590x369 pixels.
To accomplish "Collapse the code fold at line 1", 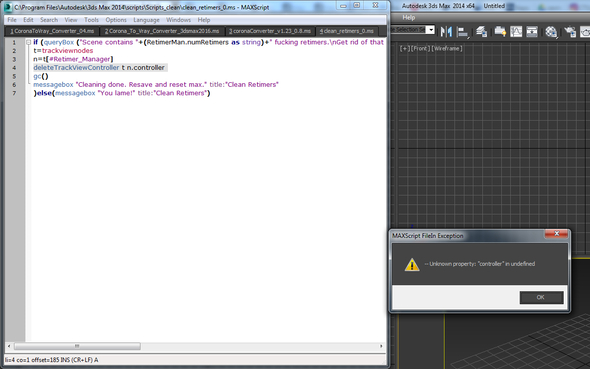I will click(x=29, y=42).
